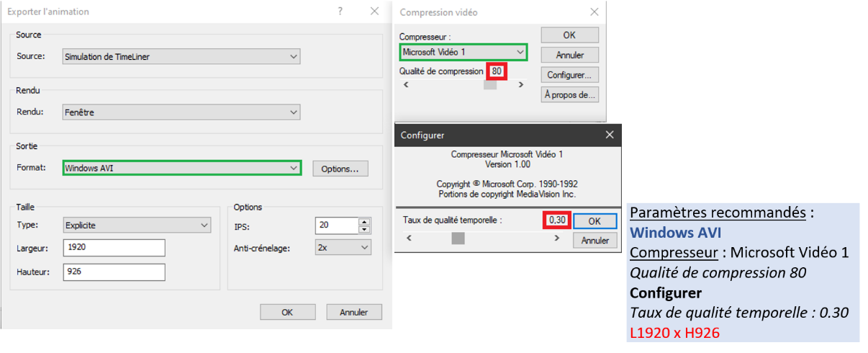868x353 pixels.
Task: Open the Compresseur dropdown showing Microsoft Vidéo 1
Action: (464, 52)
